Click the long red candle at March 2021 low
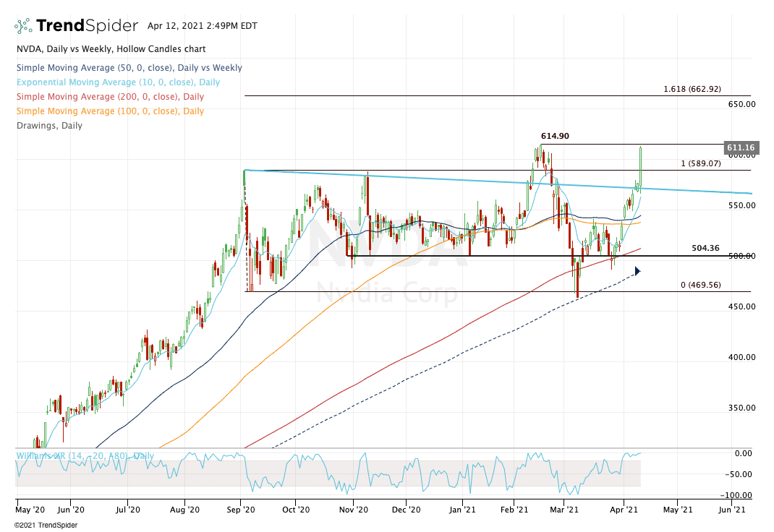 [x=577, y=279]
